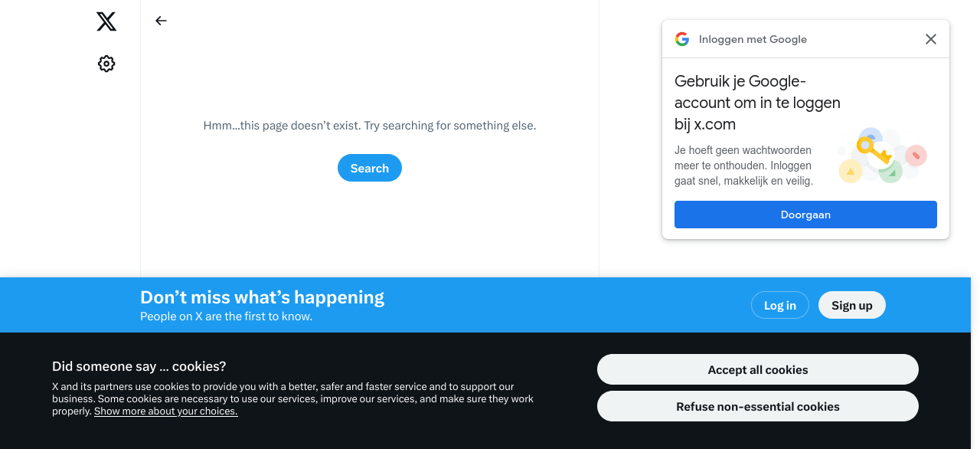Viewport: 980px width, 449px height.
Task: Click the Sign up button
Action: (852, 305)
